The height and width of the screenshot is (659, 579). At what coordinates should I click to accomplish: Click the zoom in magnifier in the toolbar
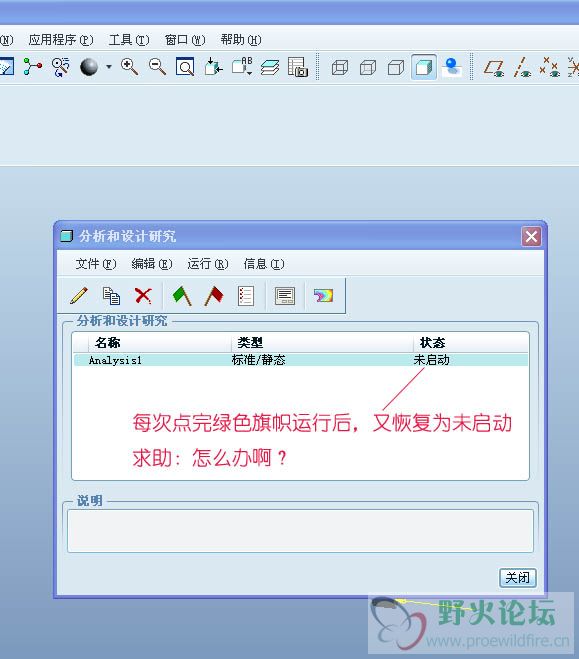[x=129, y=67]
